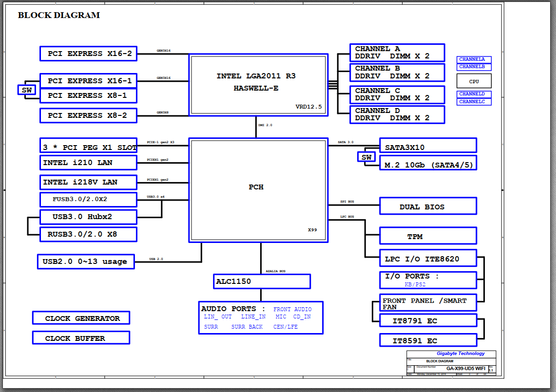Viewport: 556px width, 392px height.
Task: Select the LPC I/O ITE8620 block
Action: pyautogui.click(x=428, y=259)
